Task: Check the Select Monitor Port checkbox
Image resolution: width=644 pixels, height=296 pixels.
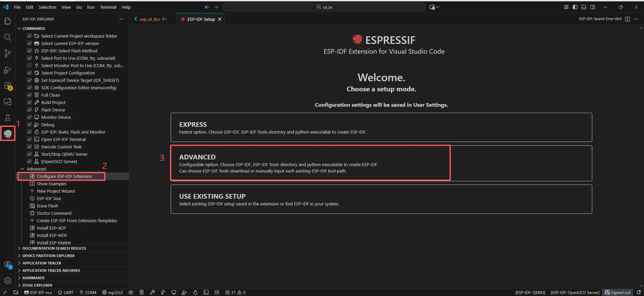Action: click(x=30, y=65)
